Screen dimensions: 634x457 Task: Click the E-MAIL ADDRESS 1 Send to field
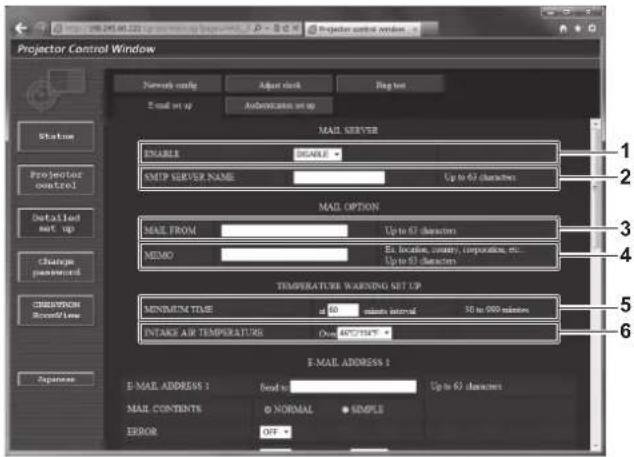click(353, 386)
